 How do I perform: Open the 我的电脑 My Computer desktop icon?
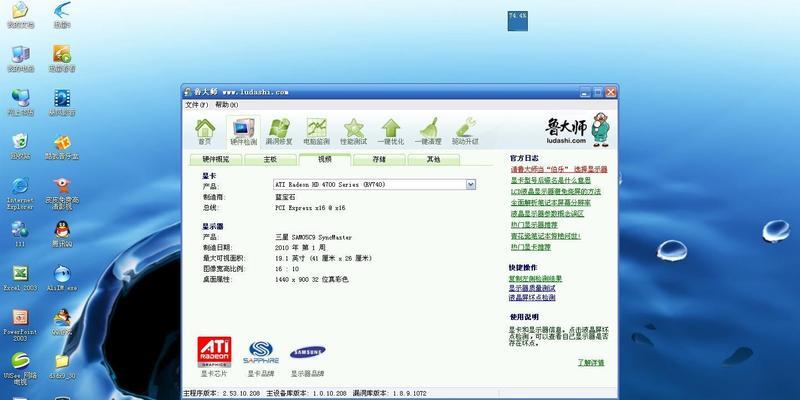(x=20, y=59)
